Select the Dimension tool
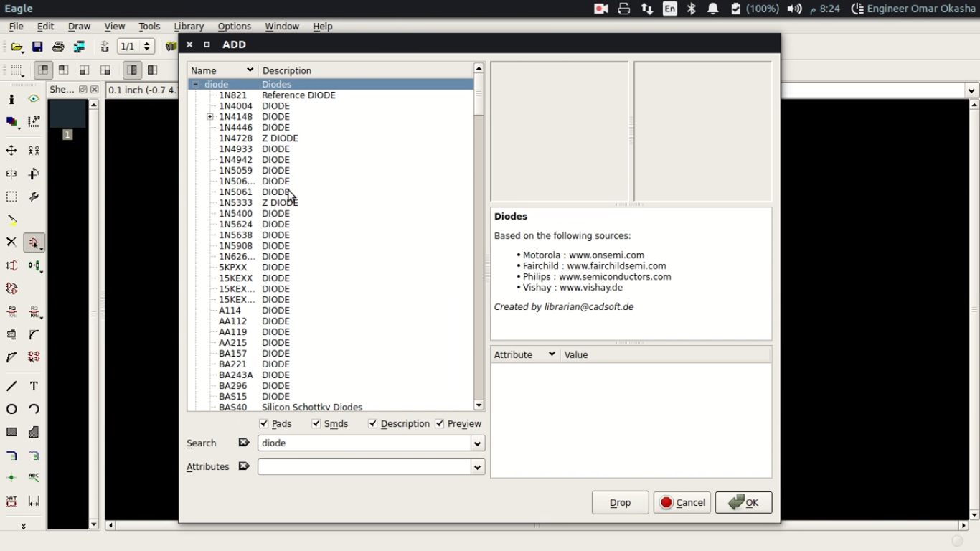 pos(34,501)
